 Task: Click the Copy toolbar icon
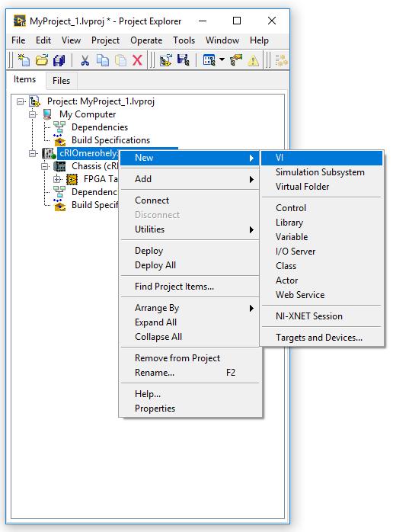click(102, 60)
